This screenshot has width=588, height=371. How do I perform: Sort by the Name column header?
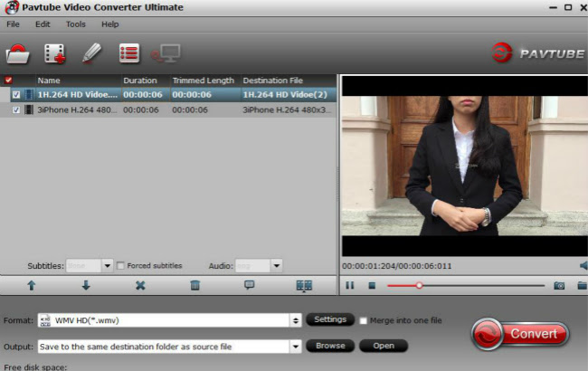(x=49, y=81)
